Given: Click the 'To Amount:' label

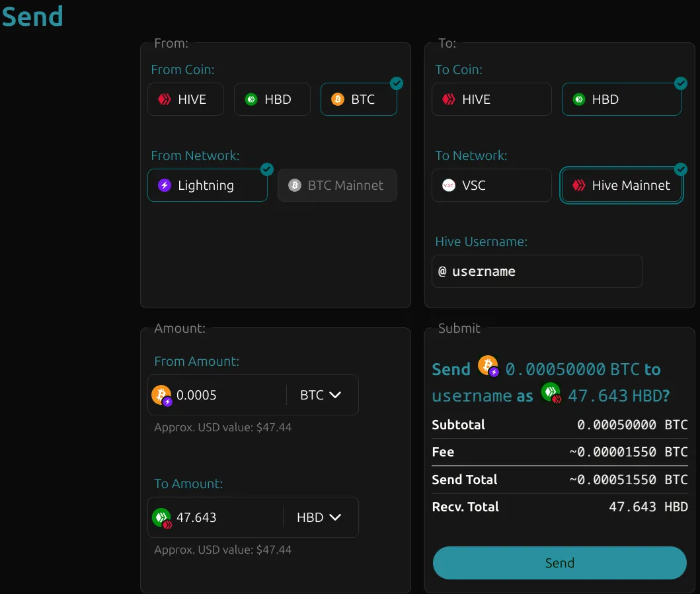Looking at the screenshot, I should [188, 484].
